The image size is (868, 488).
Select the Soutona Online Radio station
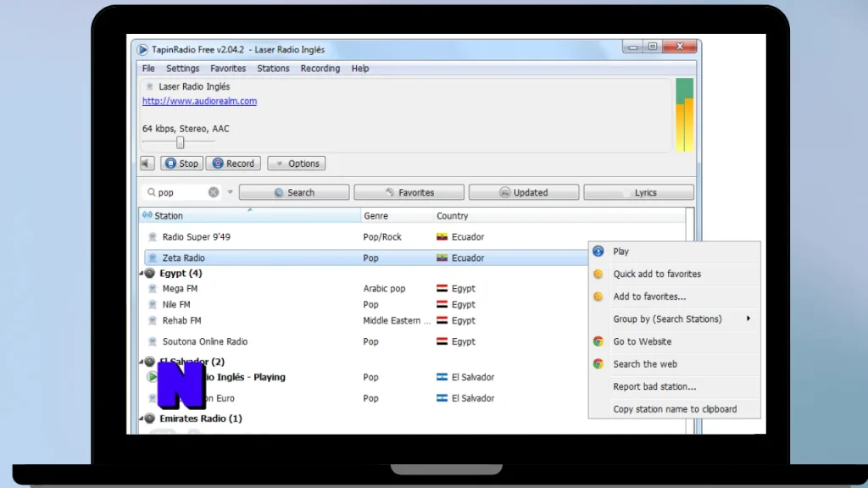click(x=205, y=341)
